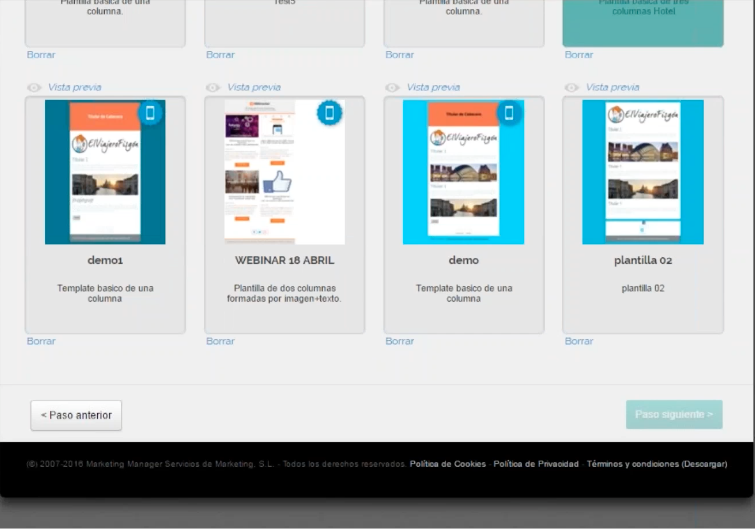Click Borrar under plantilla 02
Viewport: 755px width, 529px height.
(x=579, y=341)
